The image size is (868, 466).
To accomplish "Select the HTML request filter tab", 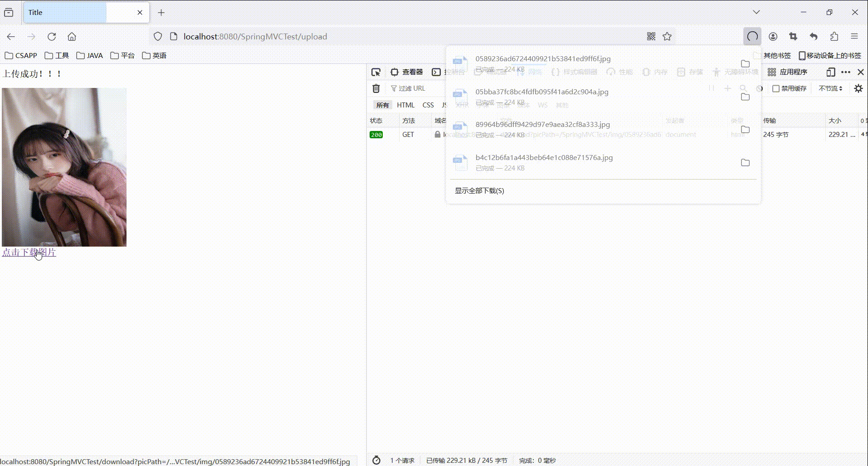I will click(406, 105).
